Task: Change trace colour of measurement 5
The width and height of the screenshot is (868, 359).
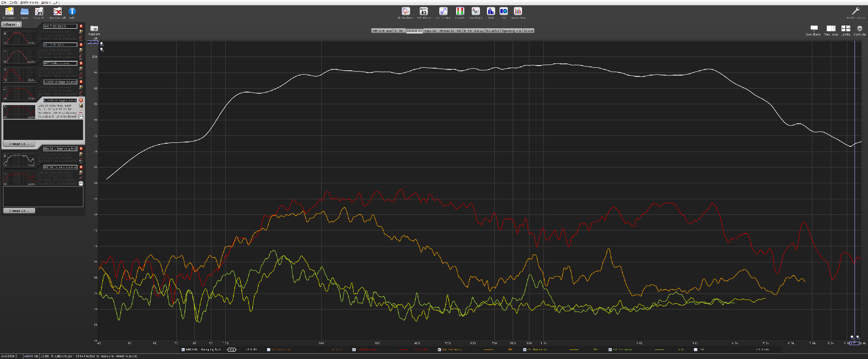Action: 81,112
